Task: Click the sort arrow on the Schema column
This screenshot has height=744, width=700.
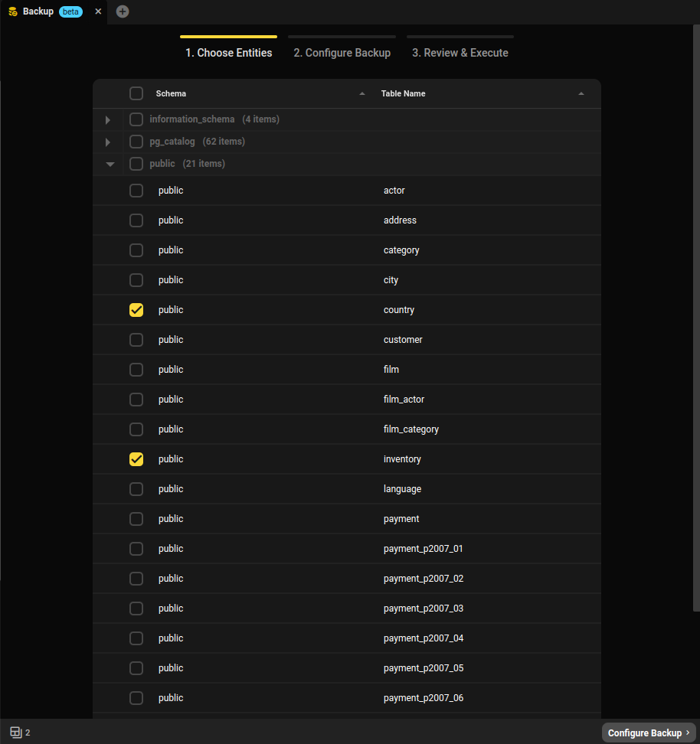Action: (x=361, y=93)
